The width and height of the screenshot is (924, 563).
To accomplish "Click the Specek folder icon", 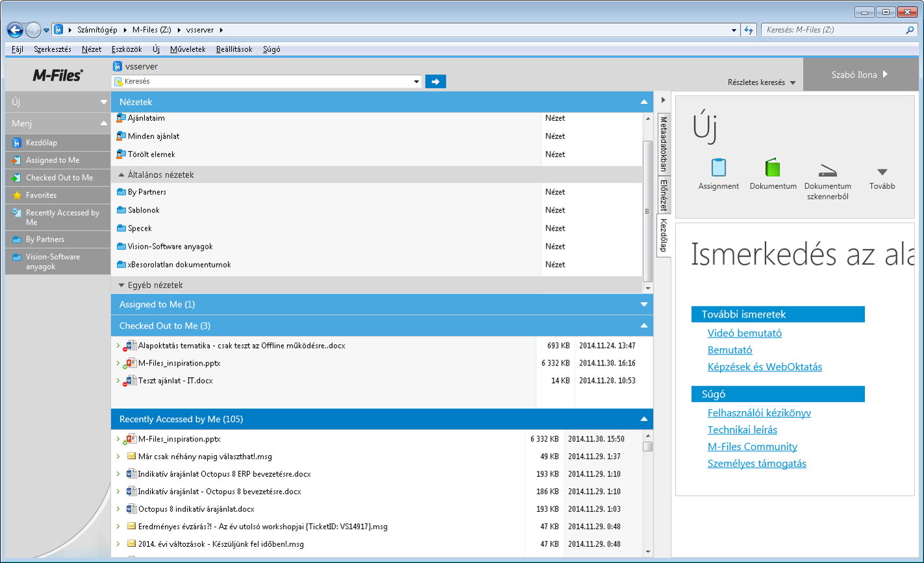I will (x=121, y=229).
